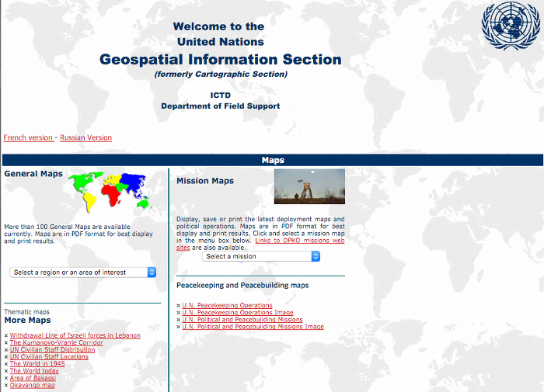Expand the region or area of interest dropdown
Image resolution: width=544 pixels, height=392 pixels.
(83, 272)
